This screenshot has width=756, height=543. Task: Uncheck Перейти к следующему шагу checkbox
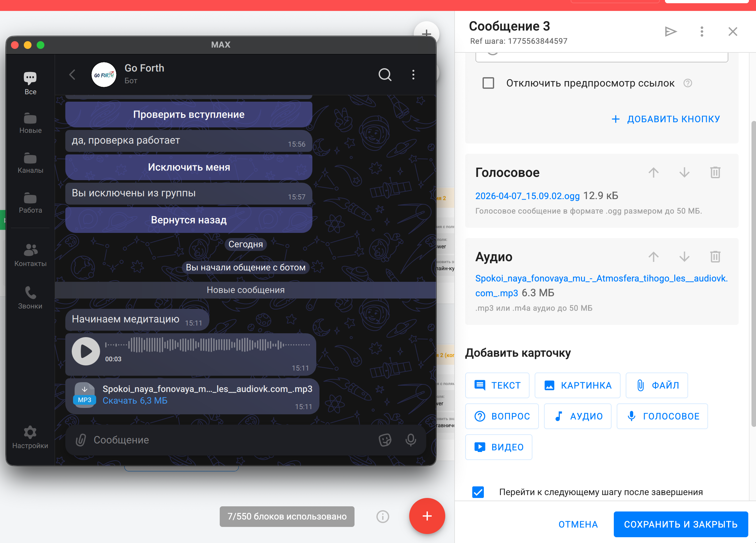point(478,492)
